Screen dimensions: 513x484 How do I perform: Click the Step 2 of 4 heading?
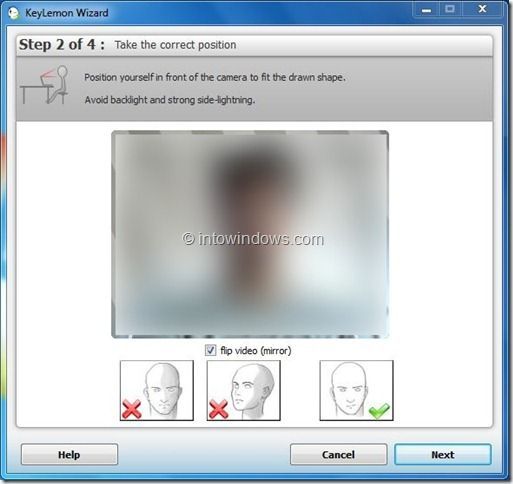pos(62,45)
